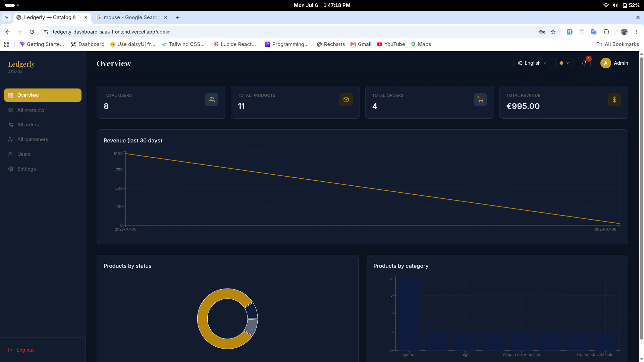Open Users in the sidebar
This screenshot has height=362, width=644.
43,154
